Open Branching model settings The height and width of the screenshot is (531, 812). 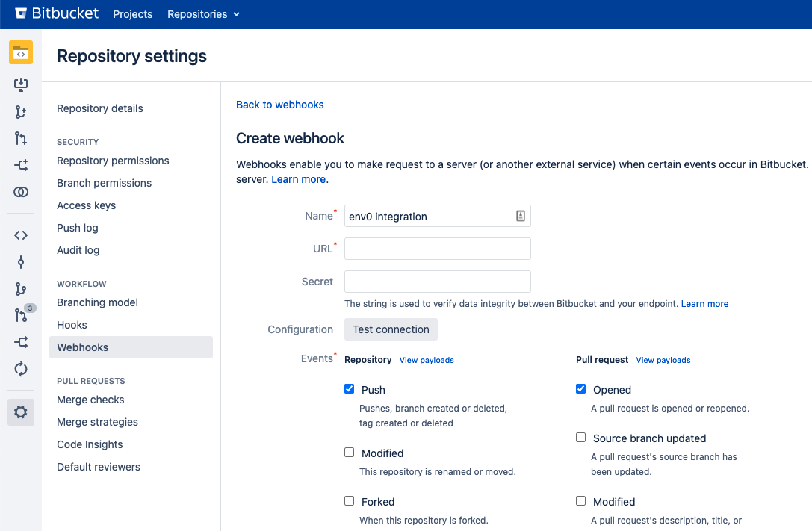(x=97, y=302)
